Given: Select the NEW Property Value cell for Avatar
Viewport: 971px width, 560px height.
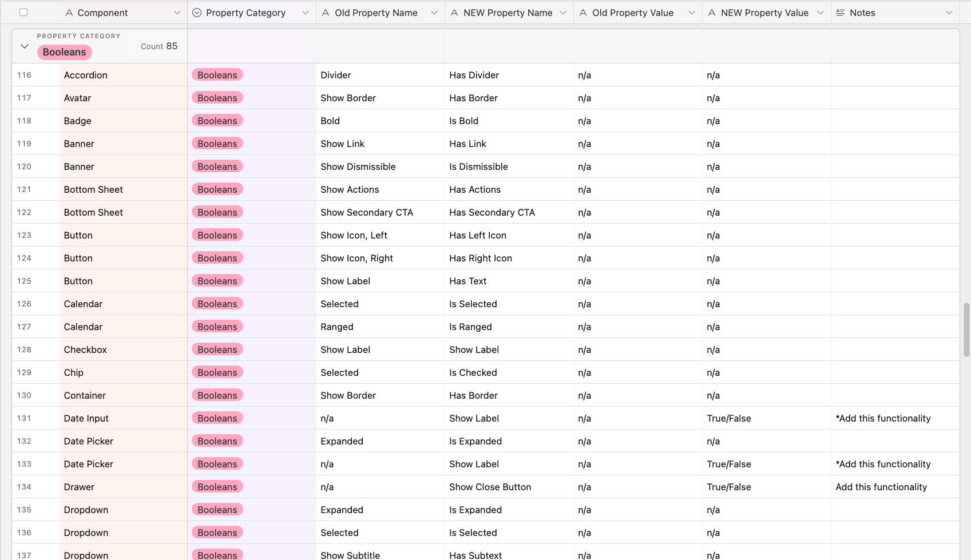Looking at the screenshot, I should point(767,98).
